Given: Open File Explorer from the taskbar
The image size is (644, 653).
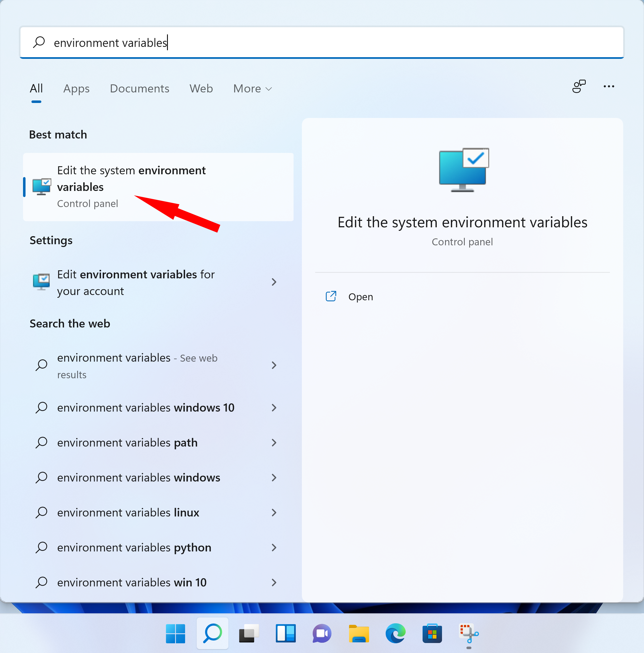Looking at the screenshot, I should (359, 633).
